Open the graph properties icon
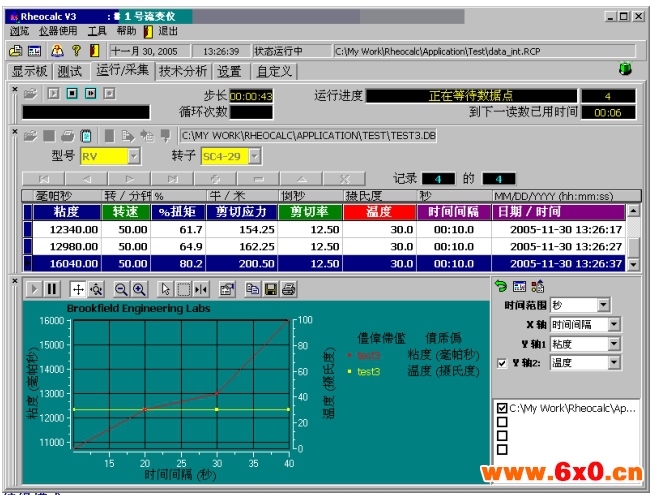This screenshot has height=495, width=655. click(227, 289)
